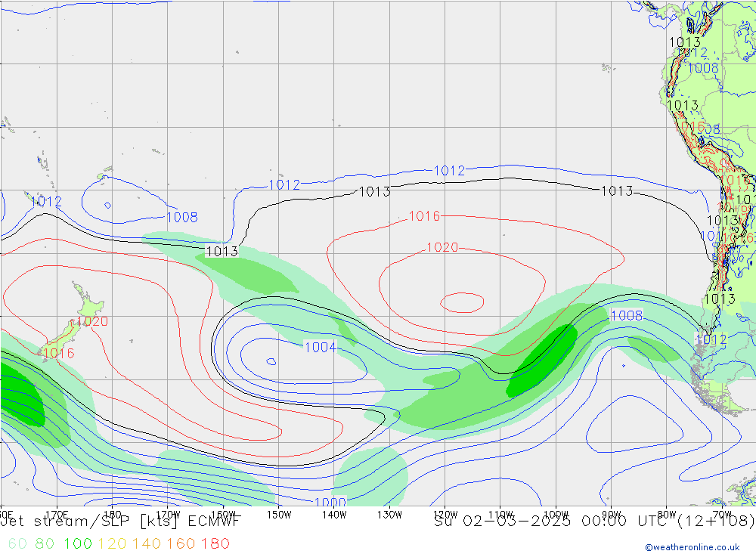Click the 170E longitude label
Viewport: 756px width, 554px height.
pos(57,515)
